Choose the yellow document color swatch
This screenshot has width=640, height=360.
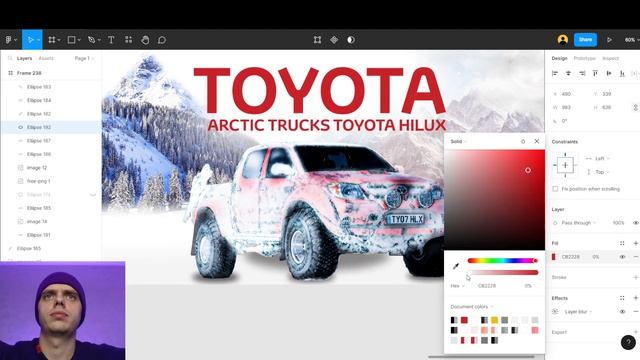[x=495, y=320]
